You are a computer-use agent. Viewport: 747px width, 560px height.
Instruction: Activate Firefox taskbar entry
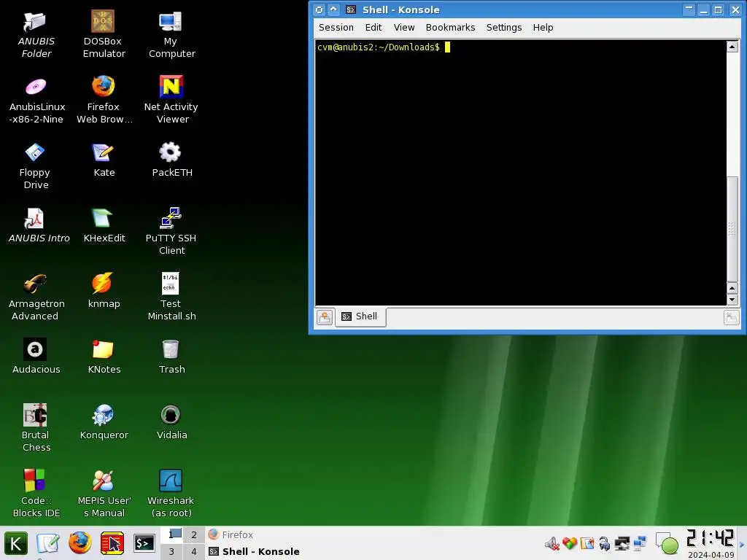[x=231, y=534]
